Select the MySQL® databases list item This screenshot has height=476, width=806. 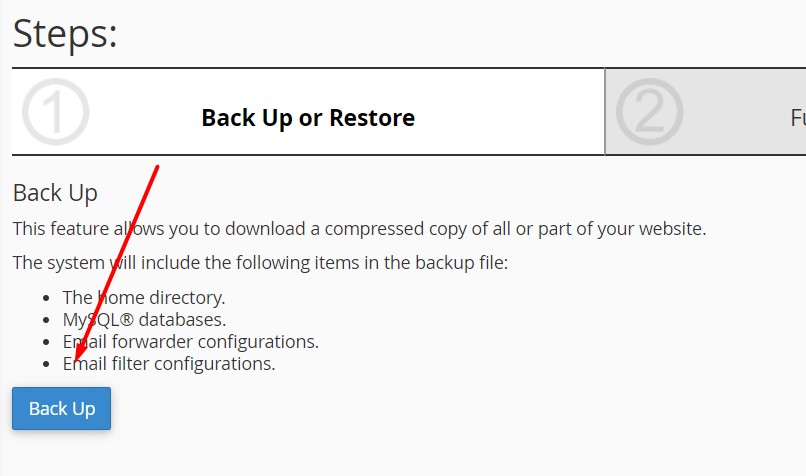(144, 320)
